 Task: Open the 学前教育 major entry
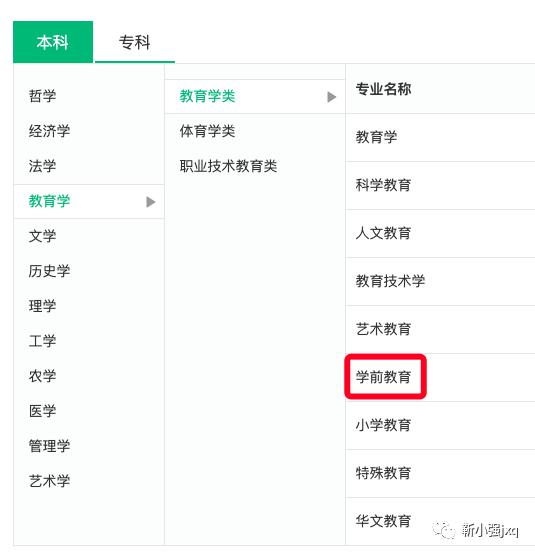[383, 377]
